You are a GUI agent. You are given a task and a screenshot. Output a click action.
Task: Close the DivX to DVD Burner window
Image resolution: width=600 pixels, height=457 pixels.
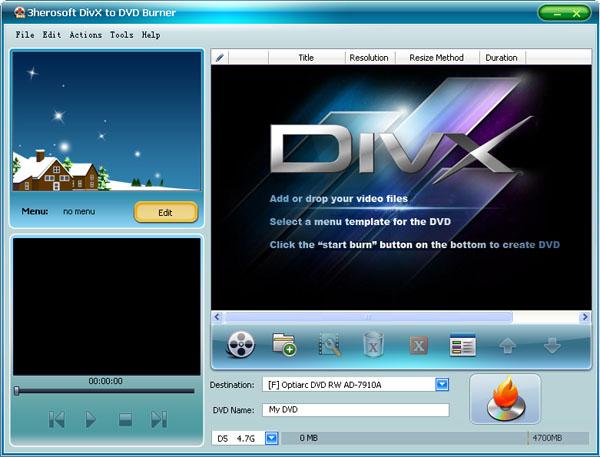[576, 14]
